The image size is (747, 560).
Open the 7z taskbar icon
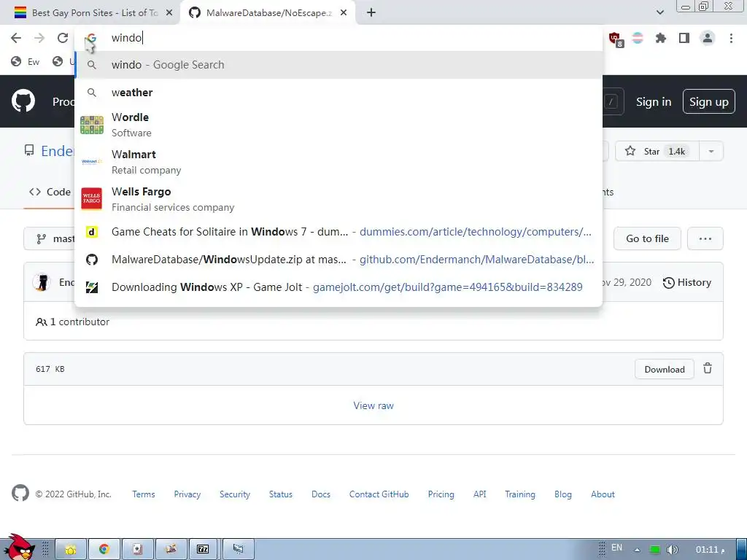(x=204, y=549)
